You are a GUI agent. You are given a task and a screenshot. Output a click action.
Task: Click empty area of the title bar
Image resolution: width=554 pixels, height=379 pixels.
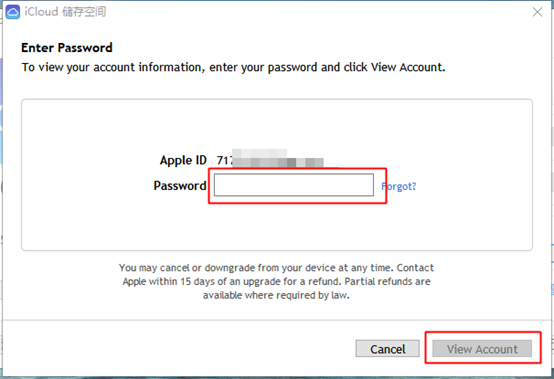[318, 12]
